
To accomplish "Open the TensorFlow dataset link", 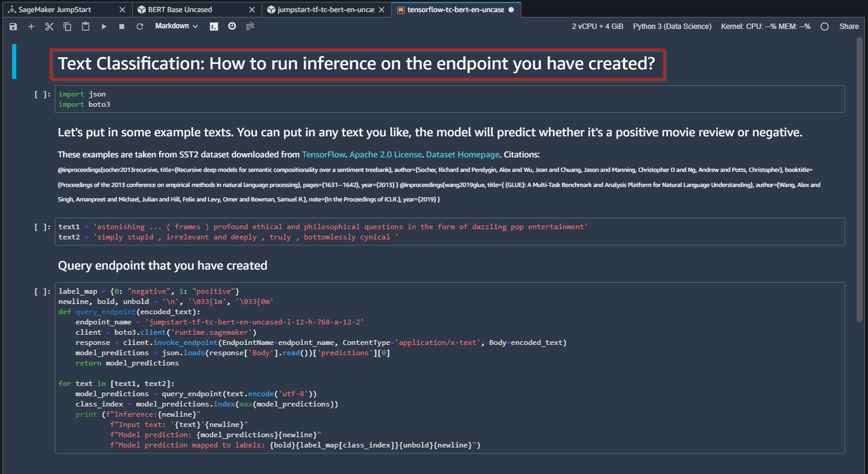I will (x=324, y=154).
